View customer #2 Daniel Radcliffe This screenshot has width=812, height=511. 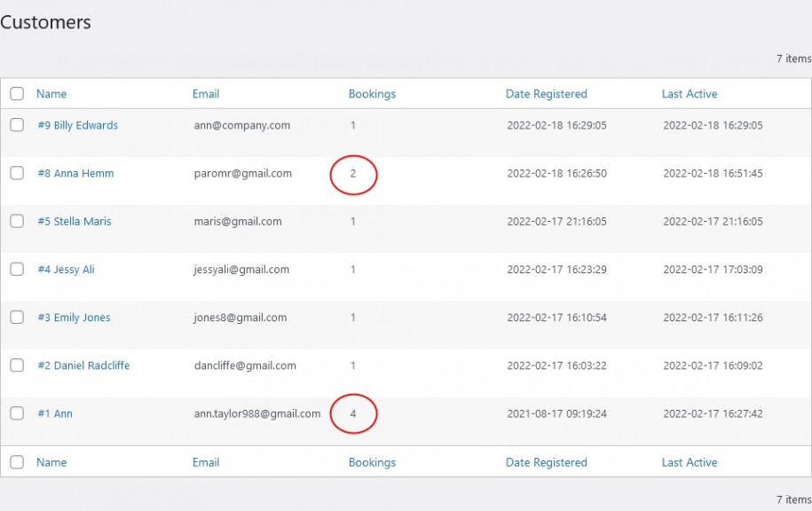click(x=83, y=365)
